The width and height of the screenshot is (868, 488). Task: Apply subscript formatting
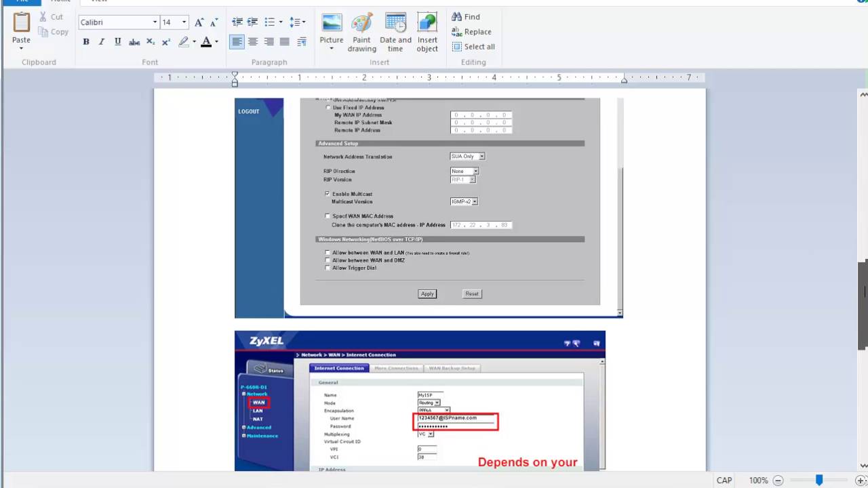point(150,42)
